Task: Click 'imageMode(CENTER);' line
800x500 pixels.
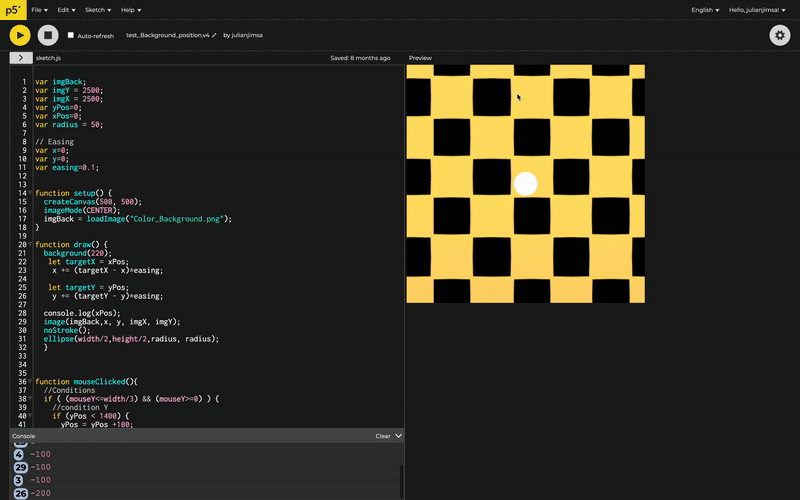Action: point(82,210)
